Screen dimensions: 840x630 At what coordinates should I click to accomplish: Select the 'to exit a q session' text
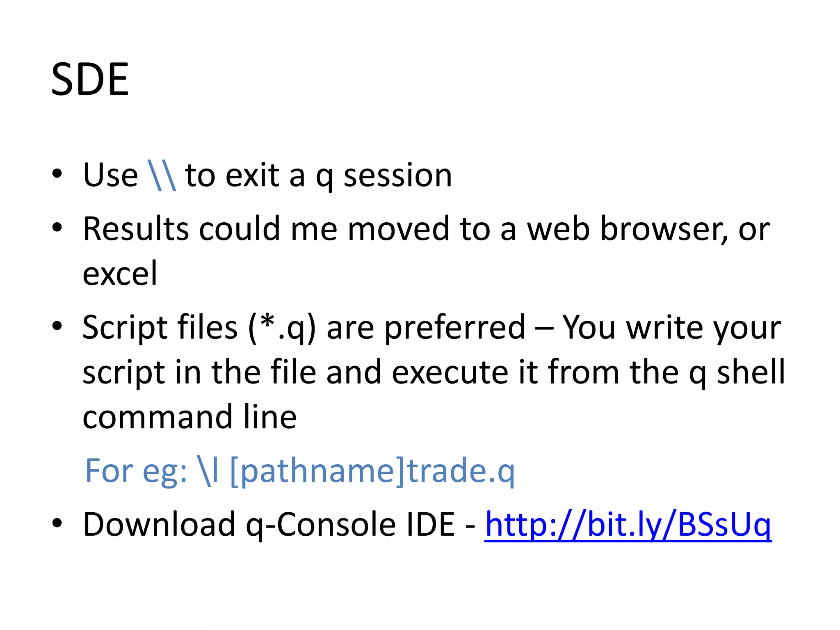tap(318, 176)
